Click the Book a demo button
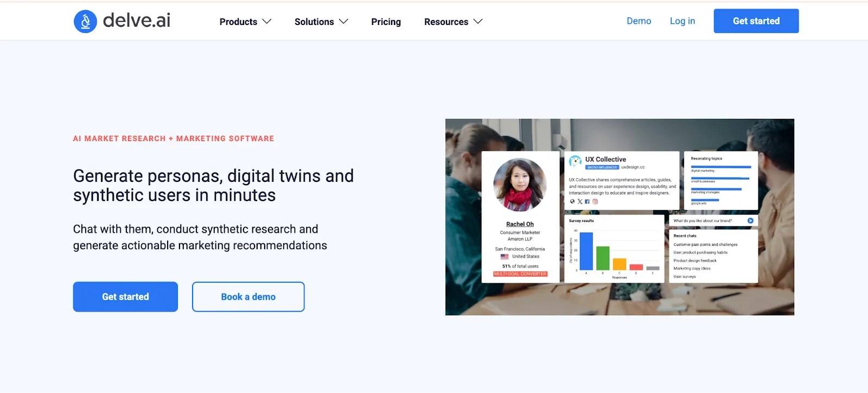This screenshot has width=868, height=393. pyautogui.click(x=248, y=297)
